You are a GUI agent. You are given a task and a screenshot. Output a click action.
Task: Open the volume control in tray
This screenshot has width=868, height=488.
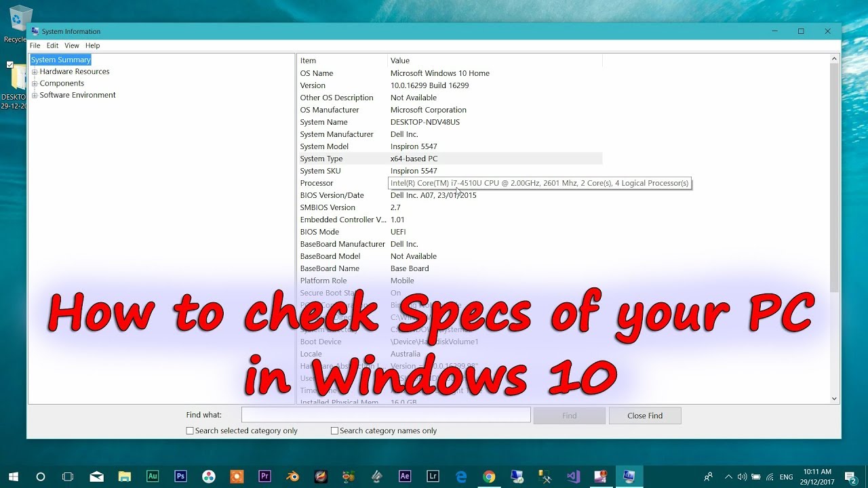pyautogui.click(x=742, y=476)
